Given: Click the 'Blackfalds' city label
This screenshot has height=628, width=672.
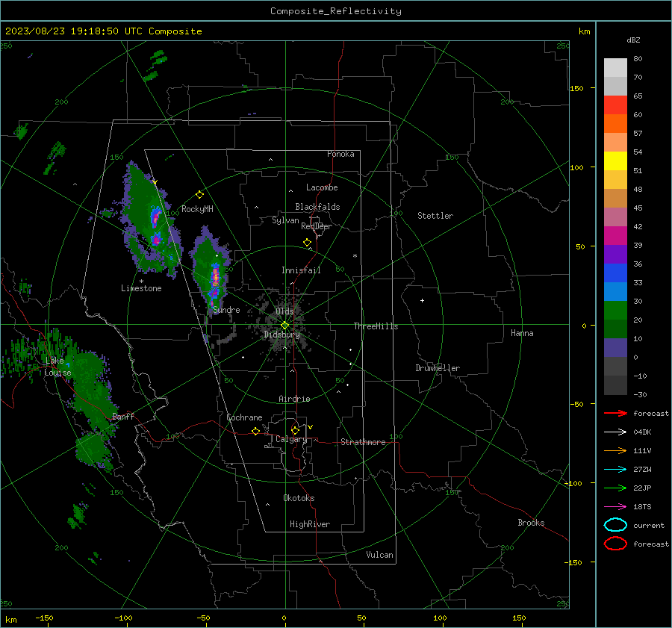Looking at the screenshot, I should [317, 207].
